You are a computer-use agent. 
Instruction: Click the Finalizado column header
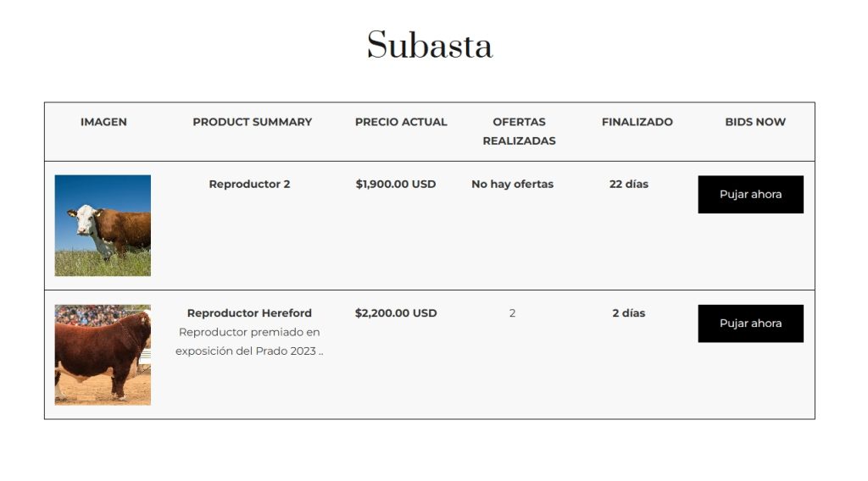click(637, 122)
